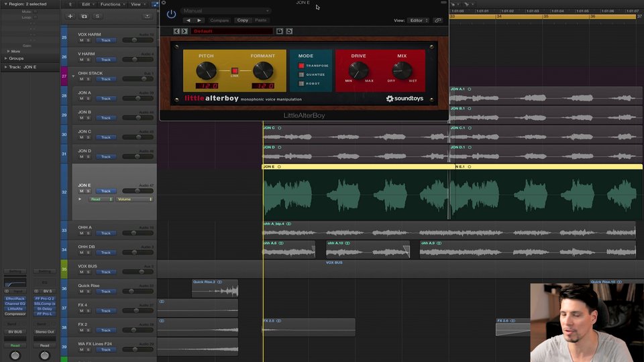Image resolution: width=644 pixels, height=362 pixels.
Task: Select the ohh A.10 audio region
Action: [368, 249]
